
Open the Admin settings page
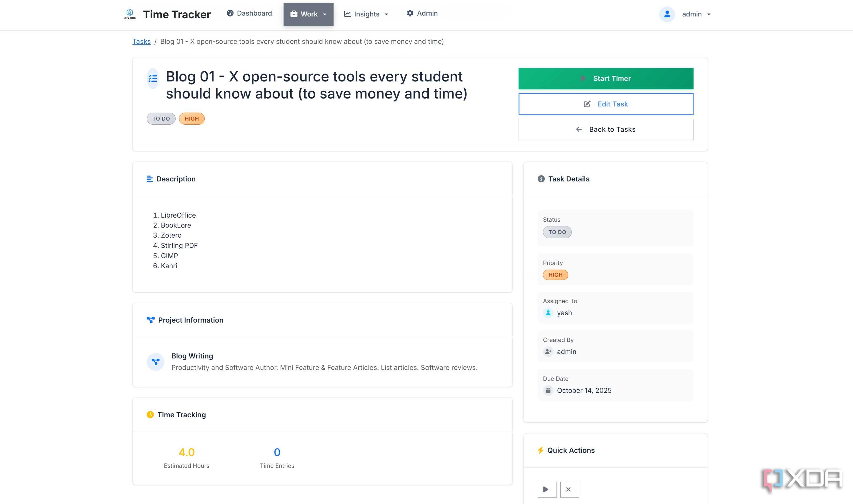pos(422,13)
